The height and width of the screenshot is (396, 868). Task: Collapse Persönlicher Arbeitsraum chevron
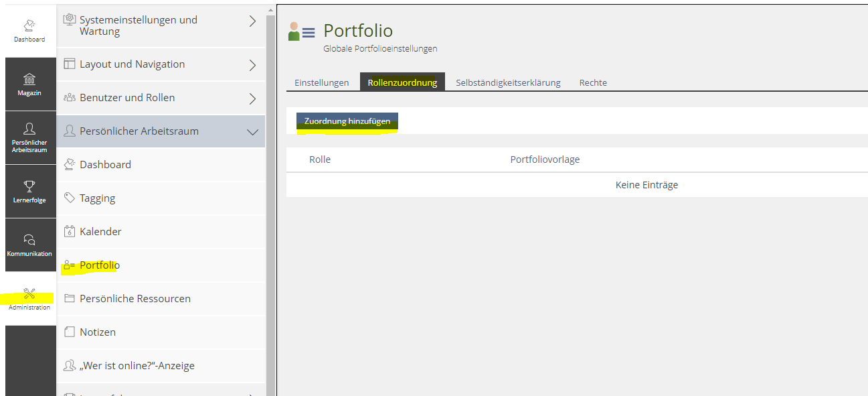(x=252, y=132)
